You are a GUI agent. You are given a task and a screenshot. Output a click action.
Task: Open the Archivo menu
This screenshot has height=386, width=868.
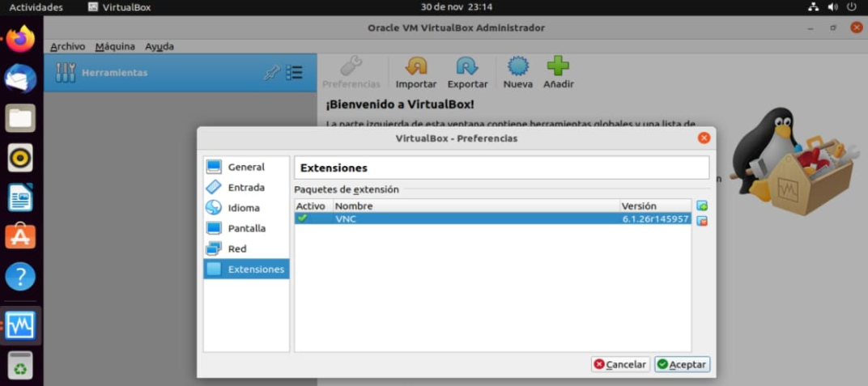(x=67, y=46)
